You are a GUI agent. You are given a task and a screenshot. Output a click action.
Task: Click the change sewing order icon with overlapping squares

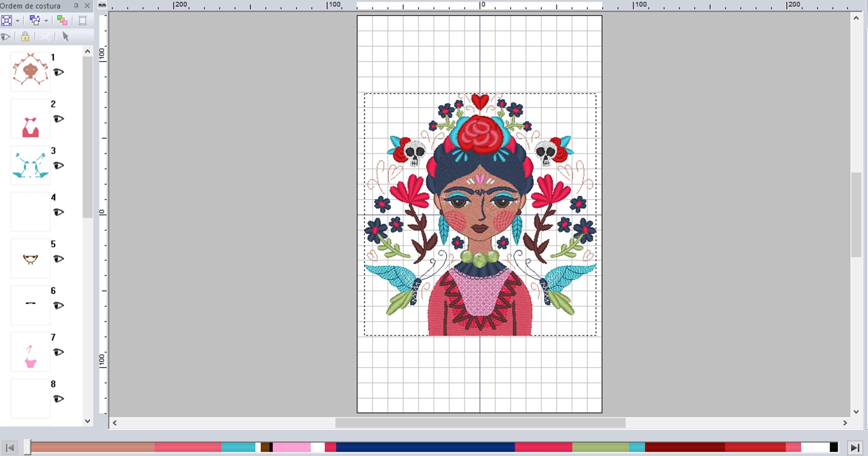35,20
